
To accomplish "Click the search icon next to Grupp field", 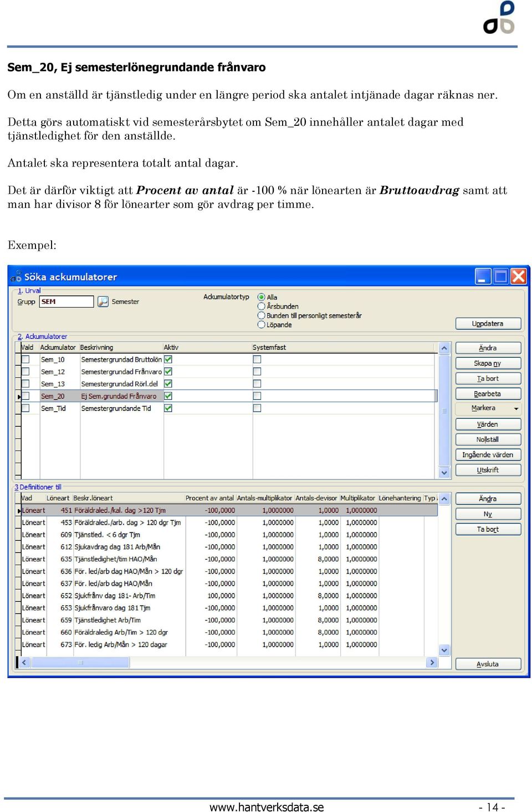I will click(x=103, y=301).
